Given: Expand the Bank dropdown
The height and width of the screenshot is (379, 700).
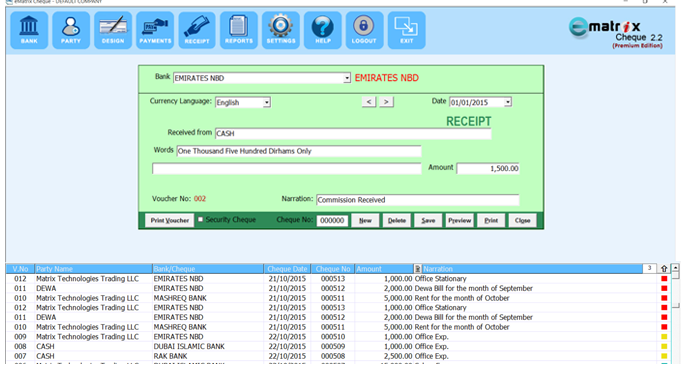Looking at the screenshot, I should [347, 78].
